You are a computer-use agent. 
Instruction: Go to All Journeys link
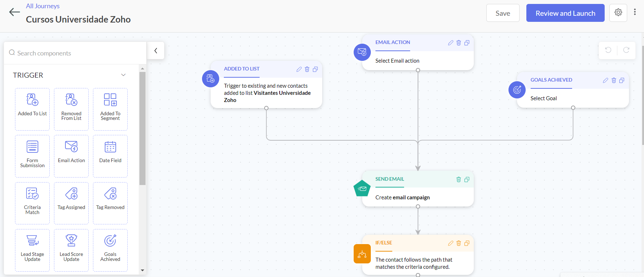click(x=43, y=6)
